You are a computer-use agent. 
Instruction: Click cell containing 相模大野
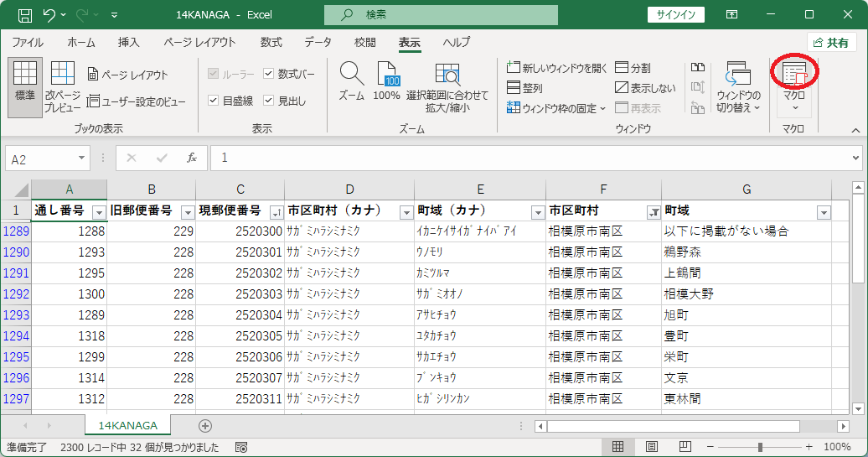pos(747,293)
